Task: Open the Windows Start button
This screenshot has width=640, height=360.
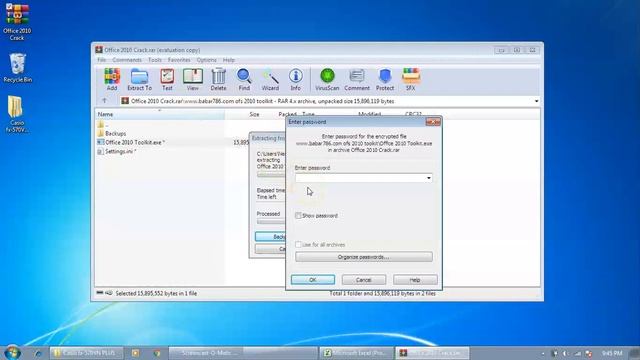Action: pos(12,353)
